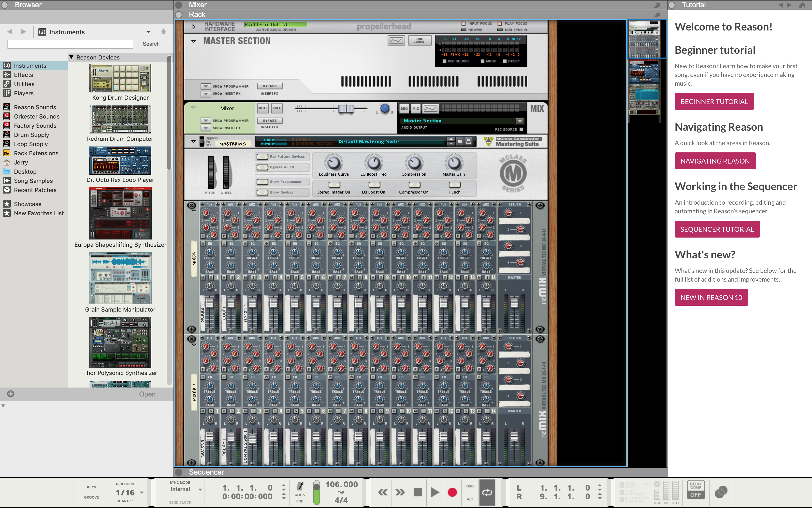
Task: Fold the Mixer channel device triangle
Action: pos(193,108)
